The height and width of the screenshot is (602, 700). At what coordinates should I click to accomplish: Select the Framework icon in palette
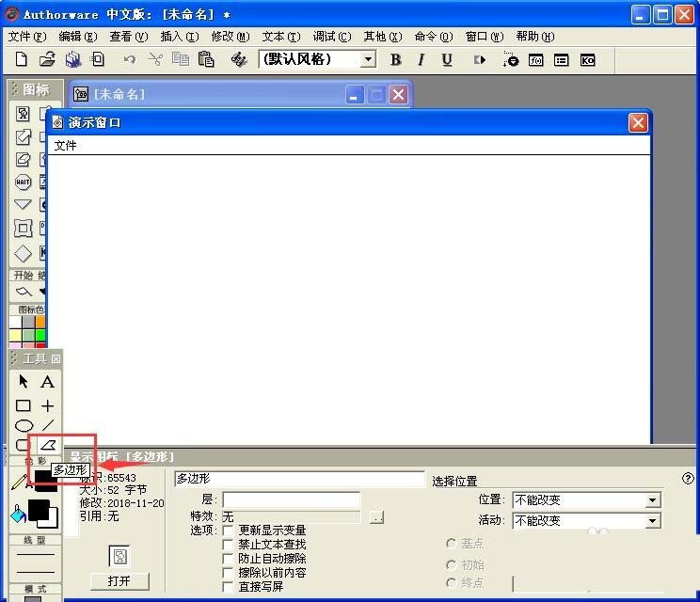[x=23, y=228]
